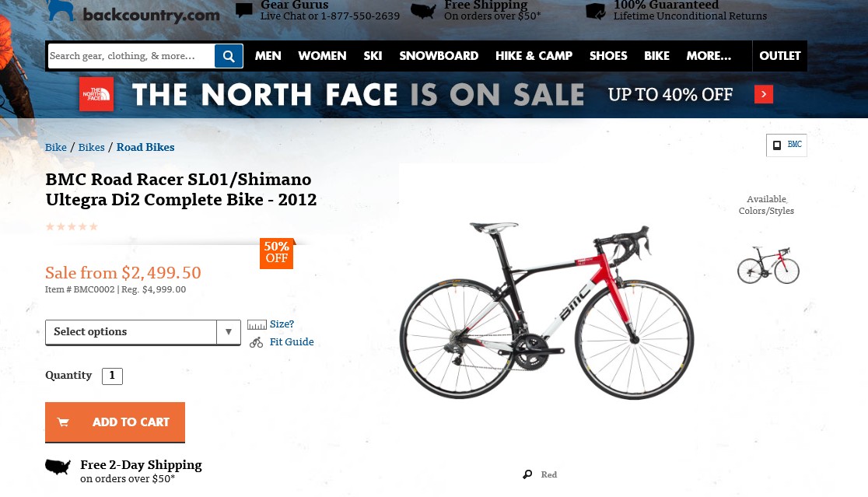The height and width of the screenshot is (497, 868).
Task: Click the ruler icon beside Size
Action: coord(257,324)
